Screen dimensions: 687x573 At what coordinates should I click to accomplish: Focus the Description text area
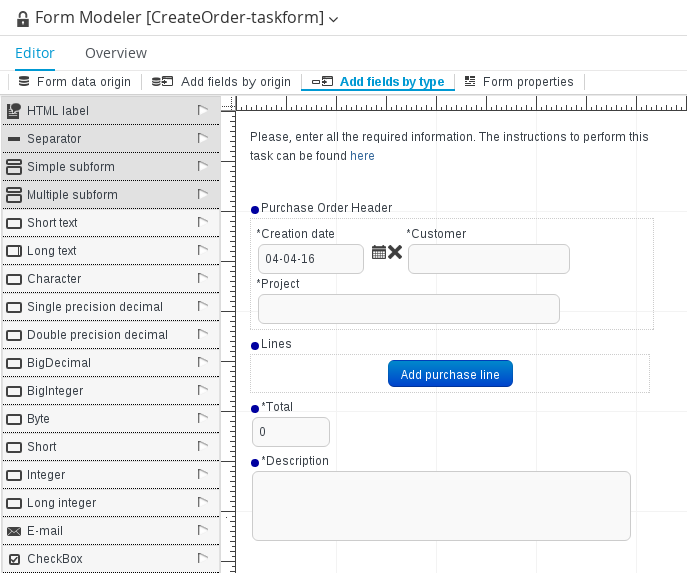[x=441, y=506]
